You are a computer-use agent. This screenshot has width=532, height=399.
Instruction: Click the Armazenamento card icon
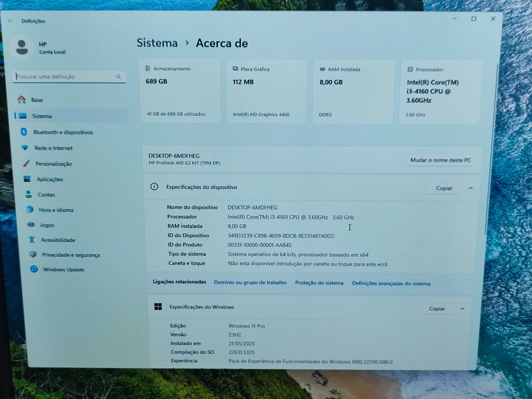pyautogui.click(x=148, y=68)
